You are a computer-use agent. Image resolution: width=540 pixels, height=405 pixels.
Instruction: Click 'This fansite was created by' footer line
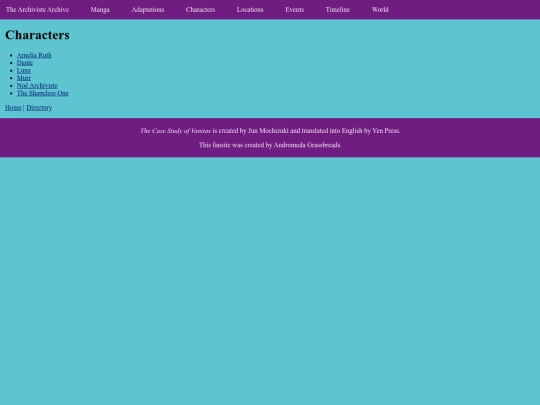point(270,145)
